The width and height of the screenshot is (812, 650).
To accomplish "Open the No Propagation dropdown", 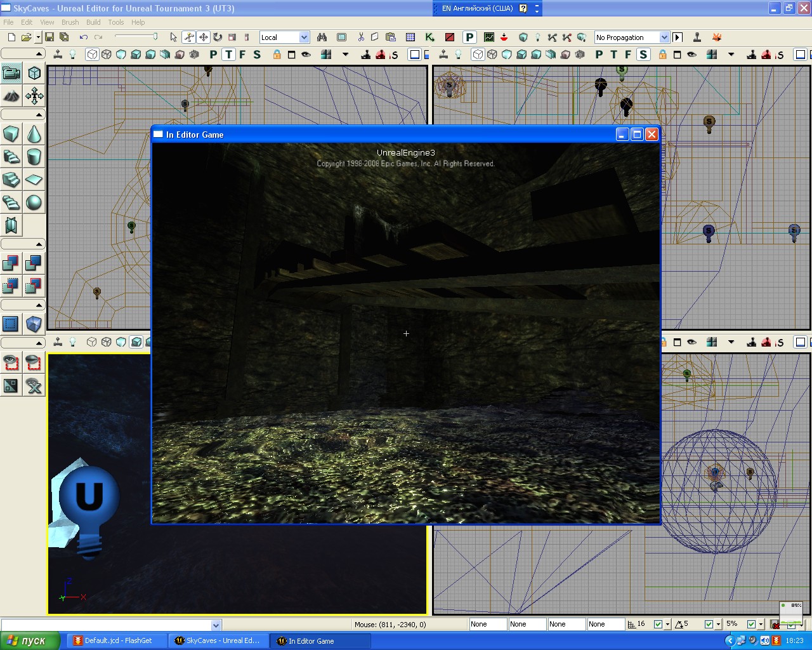I will [x=664, y=37].
